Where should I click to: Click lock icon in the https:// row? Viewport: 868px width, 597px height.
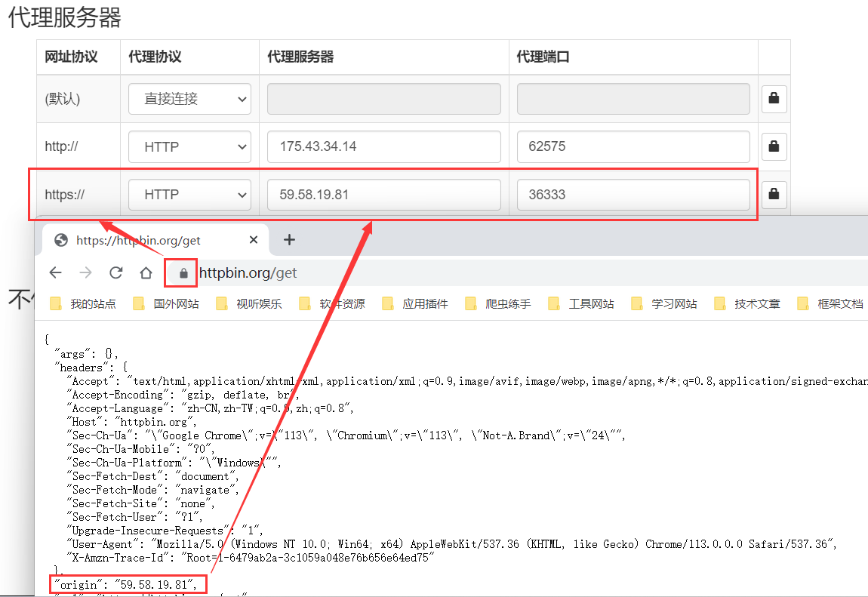[x=774, y=194]
